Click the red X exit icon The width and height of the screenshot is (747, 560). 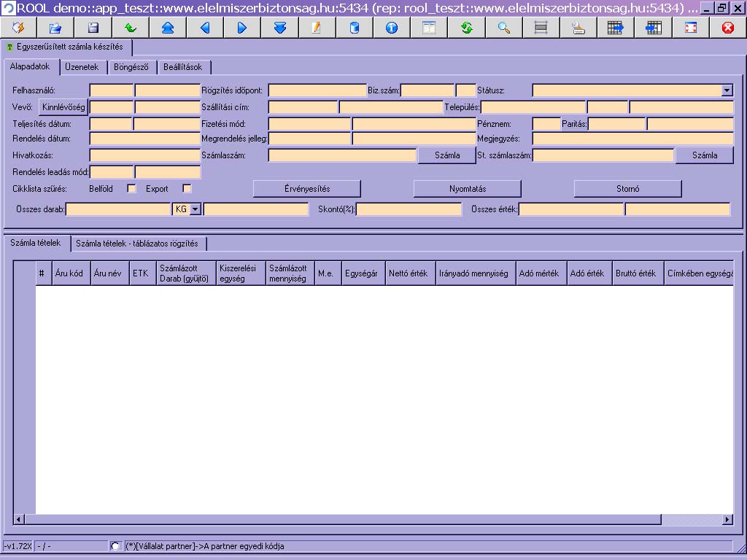click(727, 28)
